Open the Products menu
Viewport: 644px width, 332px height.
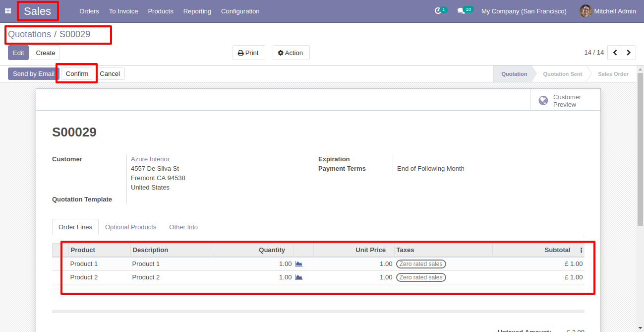161,11
